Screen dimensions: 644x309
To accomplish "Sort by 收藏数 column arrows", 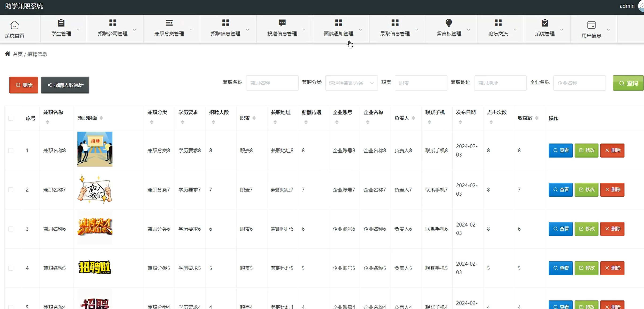I will [x=537, y=118].
